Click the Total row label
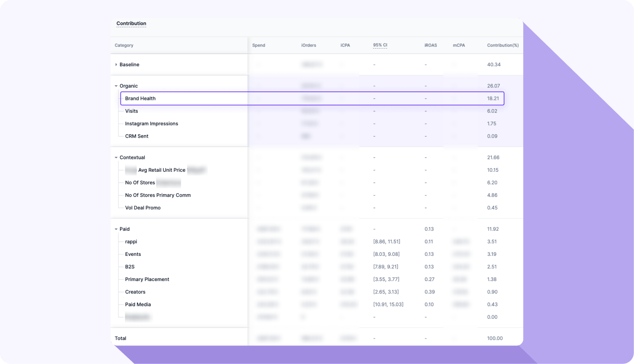 pos(120,338)
